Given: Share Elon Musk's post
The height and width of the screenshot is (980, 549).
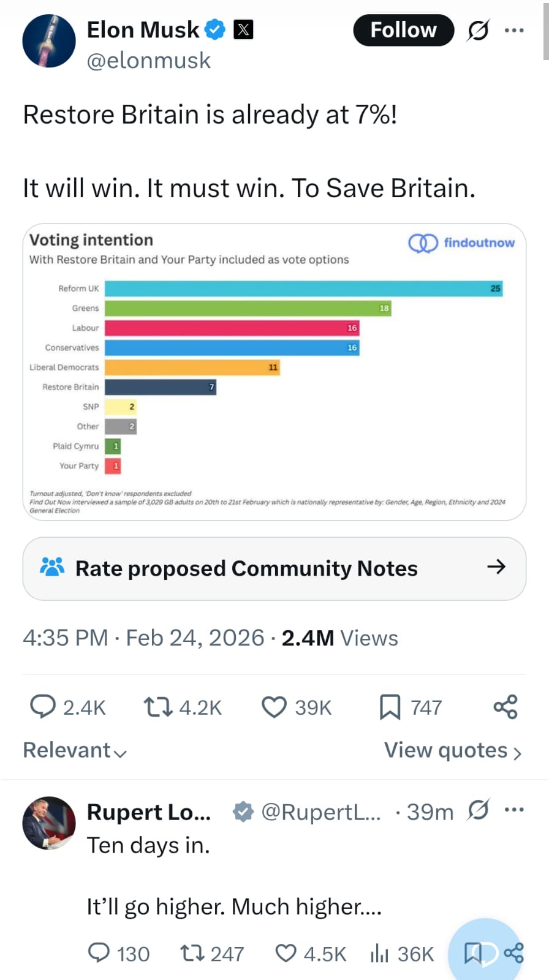Looking at the screenshot, I should click(x=505, y=707).
